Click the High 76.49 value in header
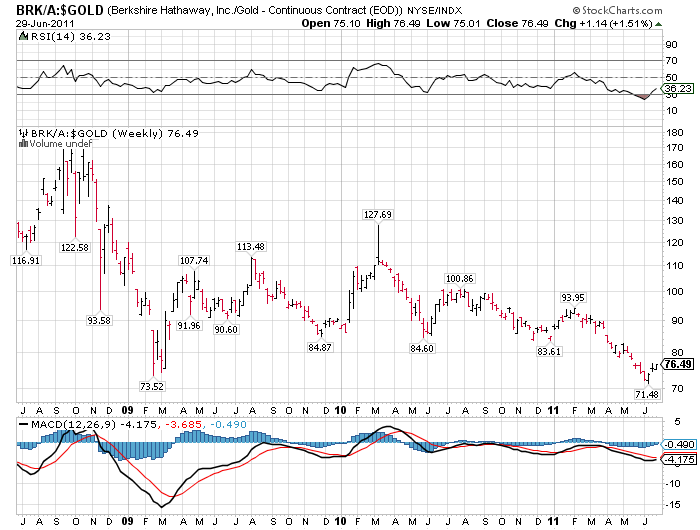Screen dimensions: 700x530 coord(393,23)
